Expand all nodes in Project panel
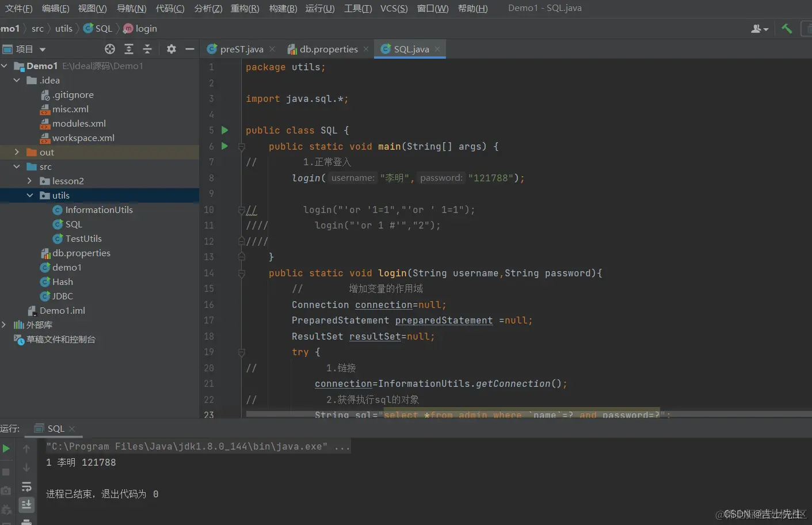 129,49
